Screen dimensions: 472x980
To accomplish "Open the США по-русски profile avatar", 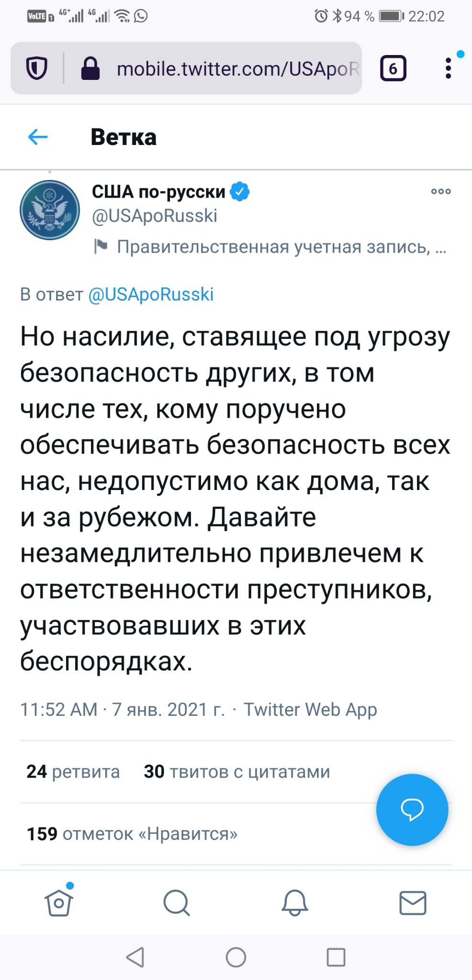I will 50,210.
